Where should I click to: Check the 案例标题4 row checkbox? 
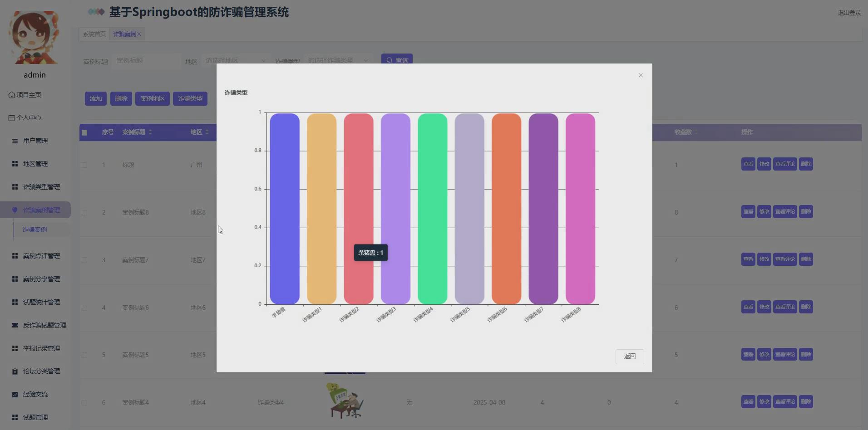click(84, 402)
